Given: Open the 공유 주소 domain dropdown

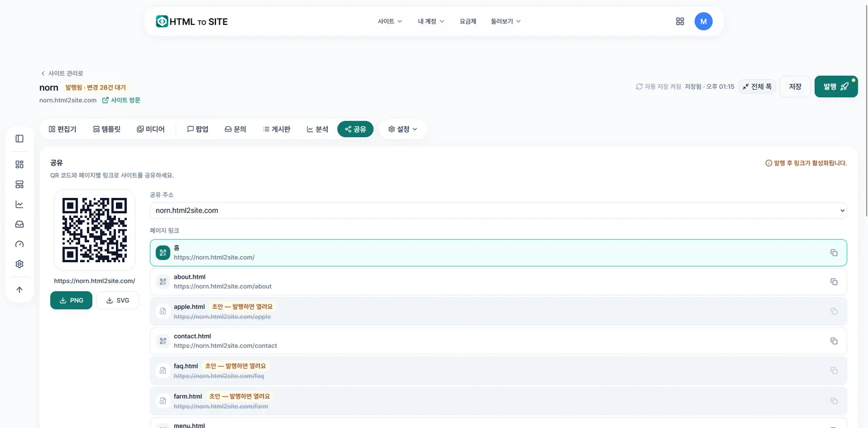Looking at the screenshot, I should point(498,211).
